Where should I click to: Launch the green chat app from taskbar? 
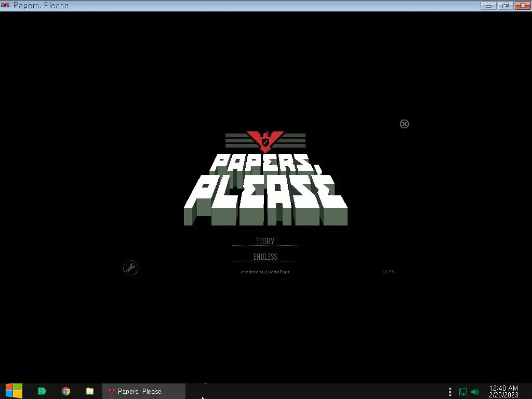coord(42,391)
